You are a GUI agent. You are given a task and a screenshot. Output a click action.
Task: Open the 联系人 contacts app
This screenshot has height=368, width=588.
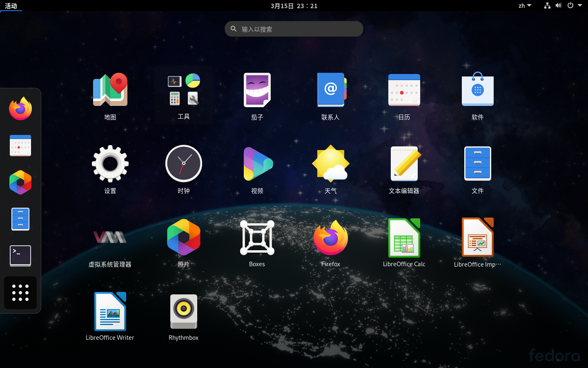click(x=331, y=90)
